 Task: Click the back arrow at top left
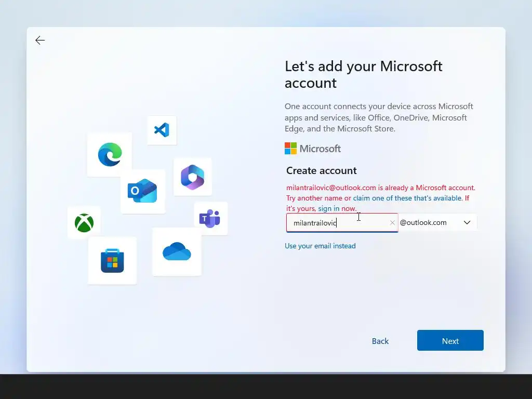(x=40, y=41)
